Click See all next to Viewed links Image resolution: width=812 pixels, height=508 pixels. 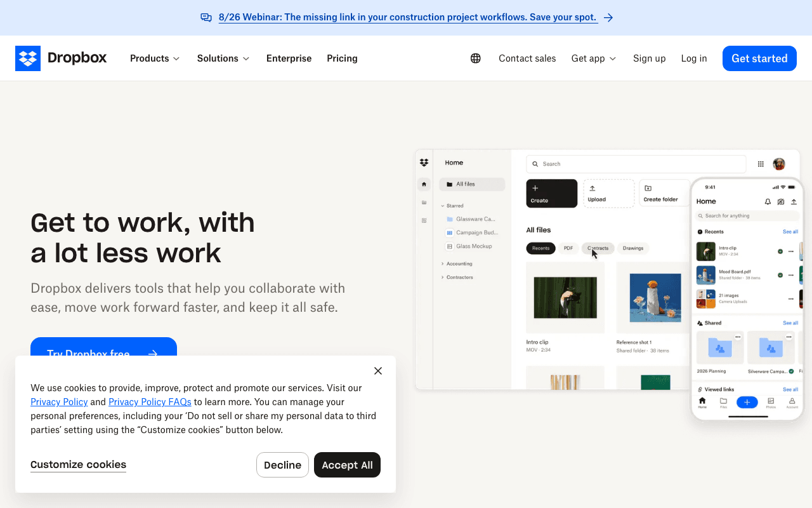point(790,389)
